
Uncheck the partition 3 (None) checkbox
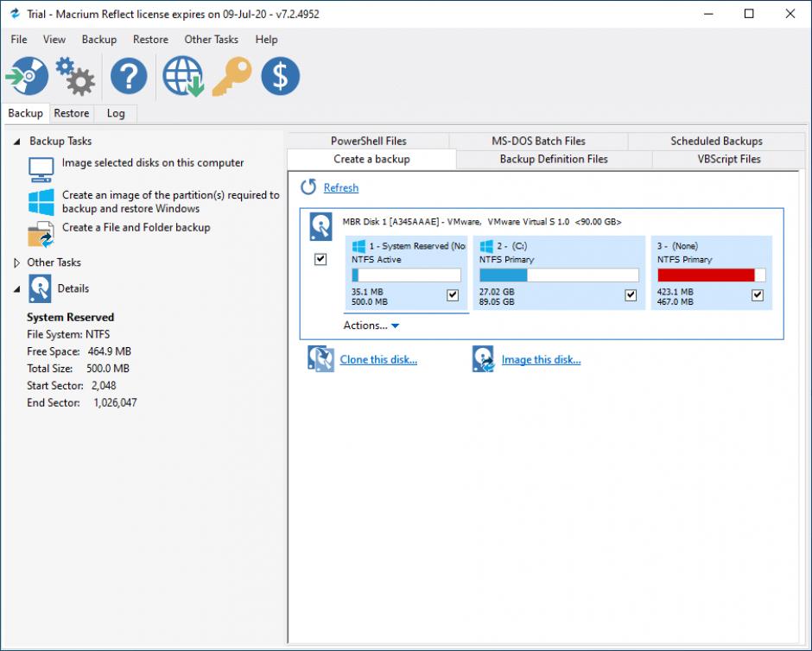tap(757, 295)
